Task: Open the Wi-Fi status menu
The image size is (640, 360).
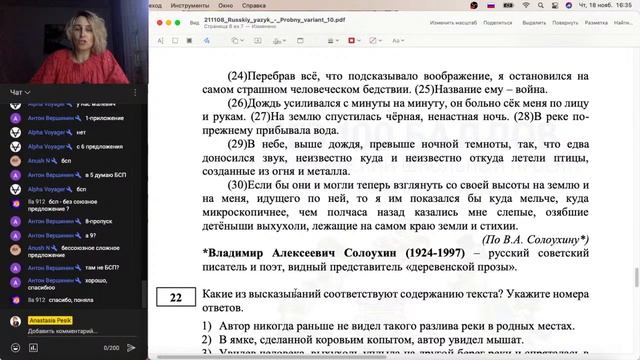Action: point(526,6)
